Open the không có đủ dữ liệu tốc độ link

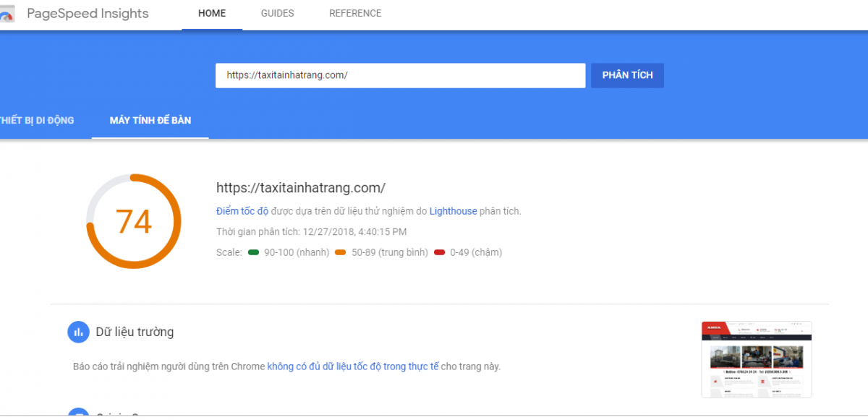[353, 367]
